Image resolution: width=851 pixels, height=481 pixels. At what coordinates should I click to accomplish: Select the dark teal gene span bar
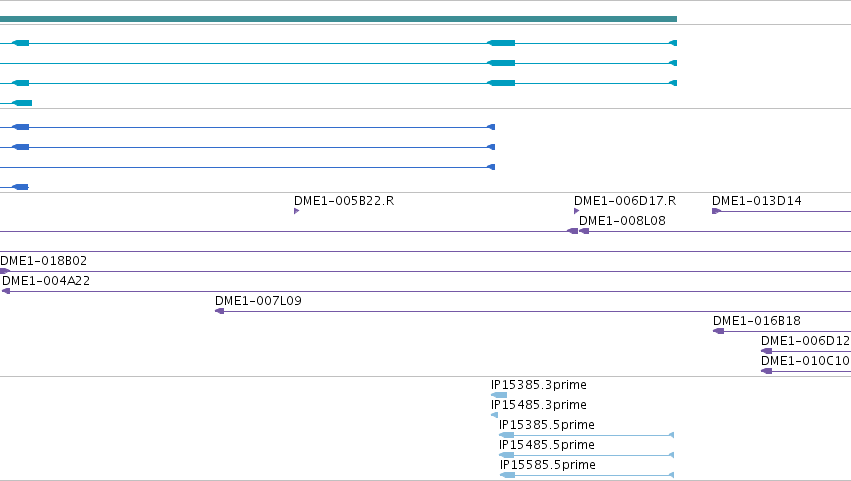[x=338, y=19]
